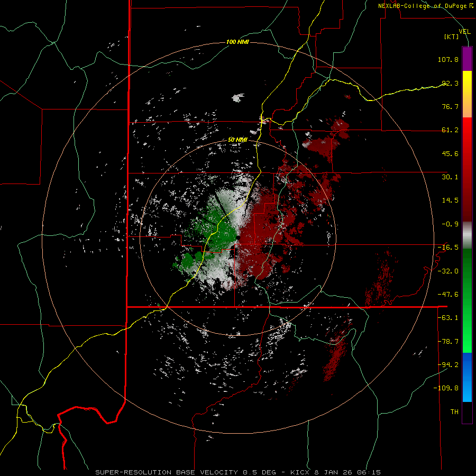Click the -16.5 legend value

pos(448,248)
